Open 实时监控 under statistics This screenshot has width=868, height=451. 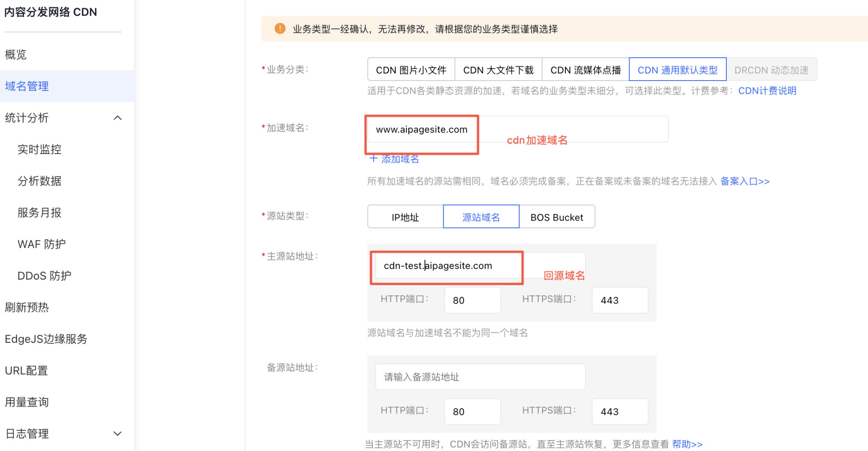39,149
